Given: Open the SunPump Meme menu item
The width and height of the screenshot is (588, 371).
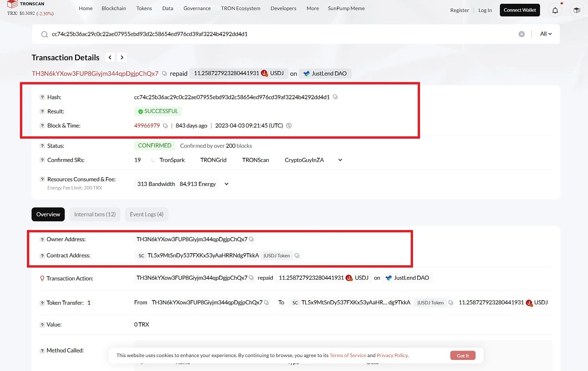Looking at the screenshot, I should [346, 8].
